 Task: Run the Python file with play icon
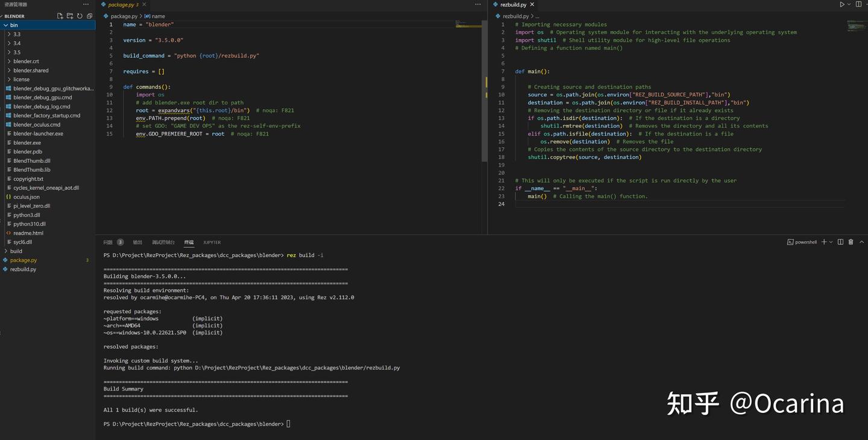tap(842, 4)
